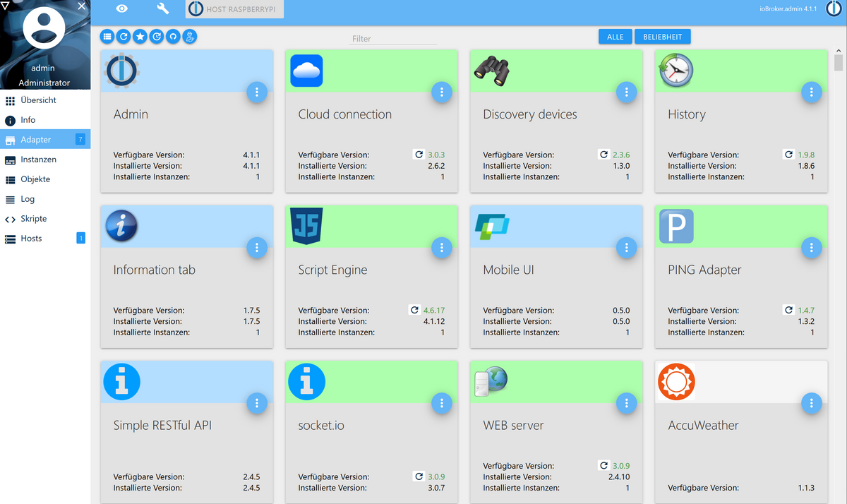Update Cloud connection via its 3.0.3 refresh icon
This screenshot has height=504, width=847.
tap(419, 155)
